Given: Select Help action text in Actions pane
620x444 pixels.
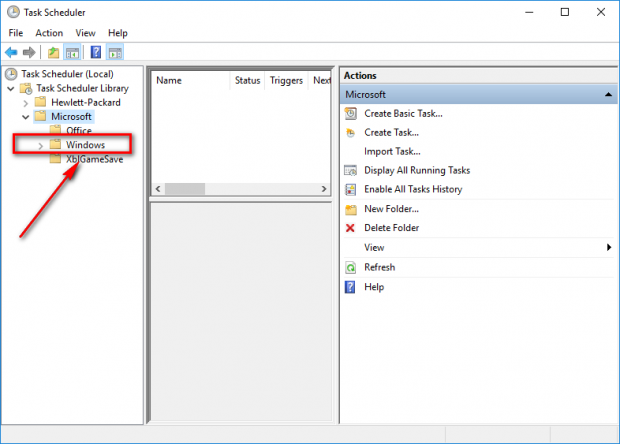Looking at the screenshot, I should tap(374, 287).
